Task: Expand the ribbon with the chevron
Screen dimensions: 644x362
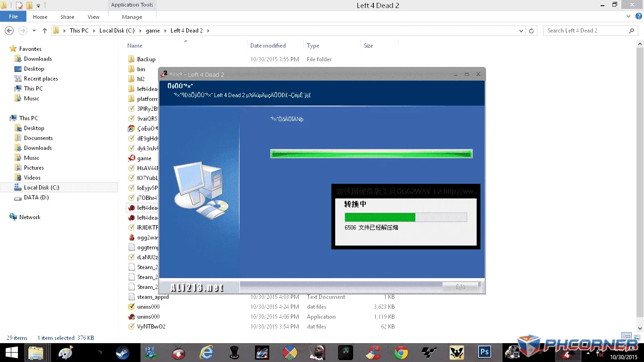Action: (x=628, y=16)
